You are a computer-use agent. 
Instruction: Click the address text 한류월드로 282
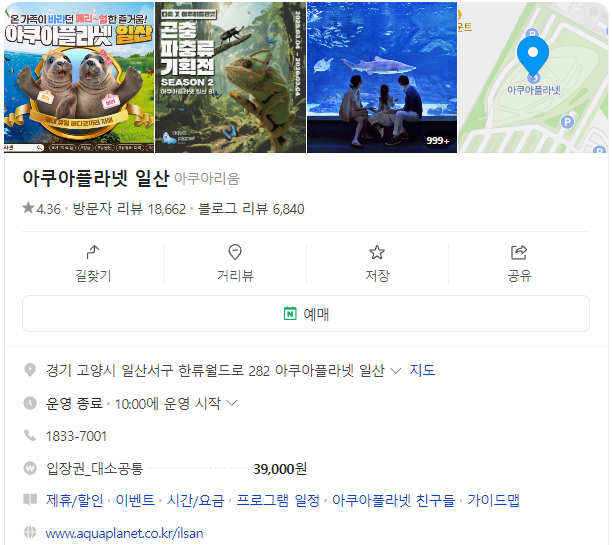[224, 370]
